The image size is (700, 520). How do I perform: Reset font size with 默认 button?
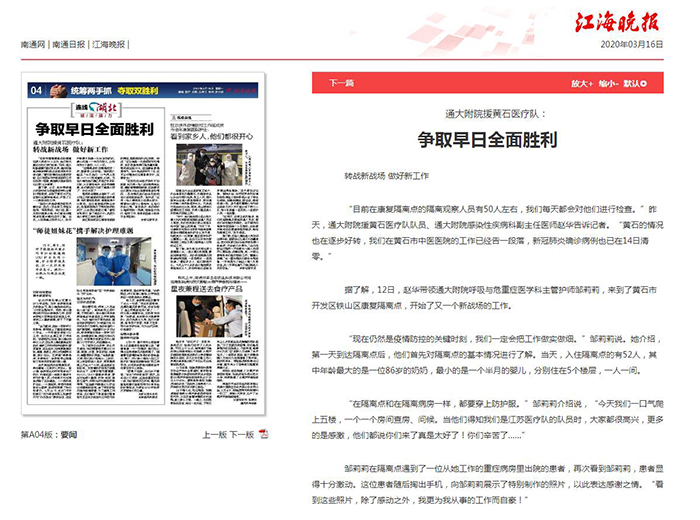pyautogui.click(x=638, y=85)
